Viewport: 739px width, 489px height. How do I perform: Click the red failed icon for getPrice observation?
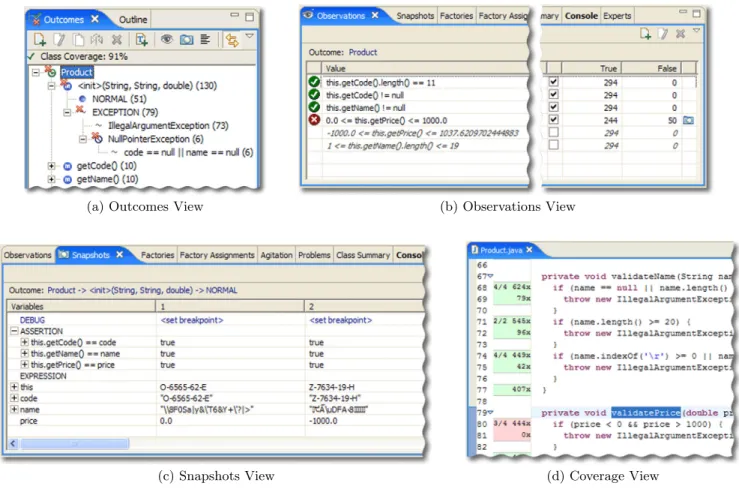click(x=314, y=120)
